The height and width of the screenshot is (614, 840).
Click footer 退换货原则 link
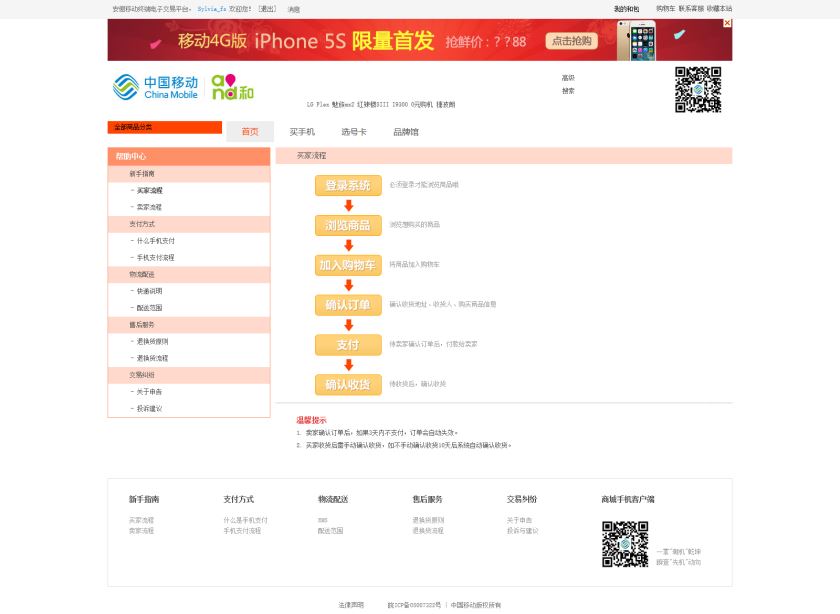(428, 520)
